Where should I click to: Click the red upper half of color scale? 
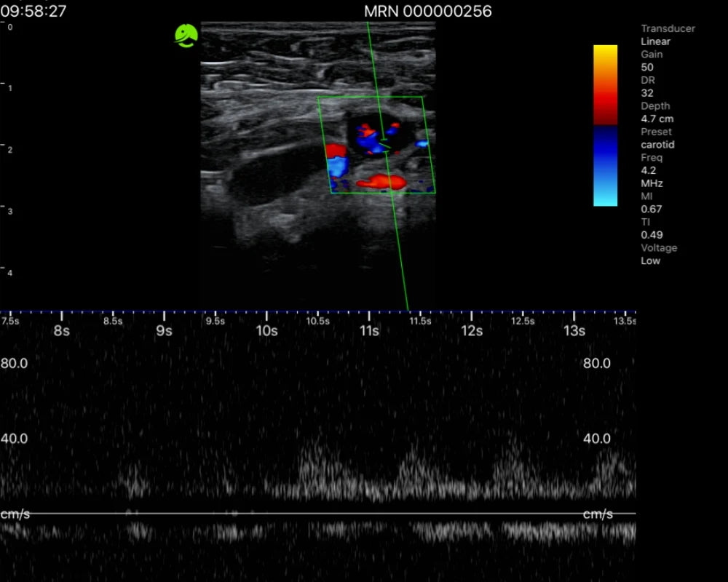tap(605, 85)
